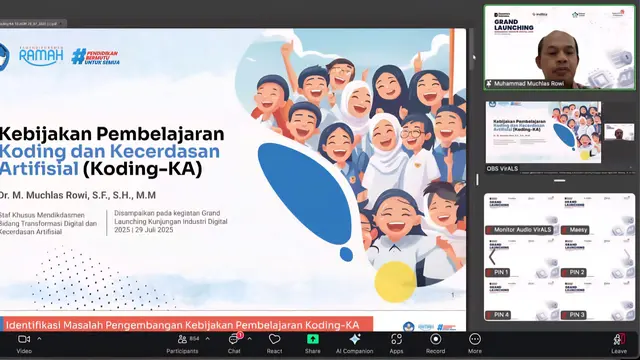Go to next gallery page arrow

pos(627,257)
